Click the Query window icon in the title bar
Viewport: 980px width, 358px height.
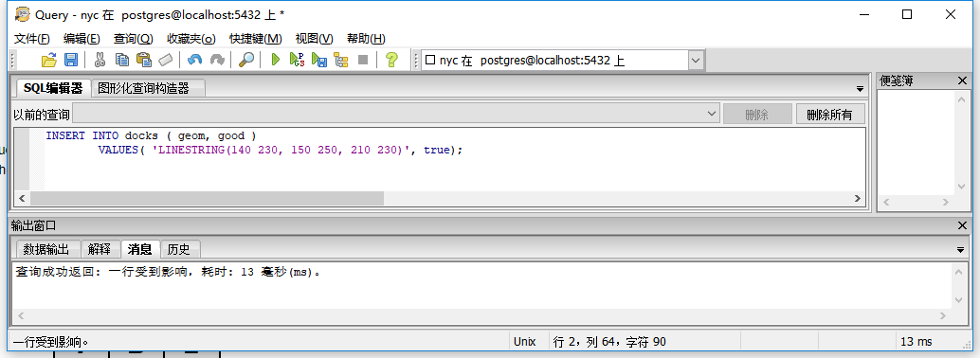[x=23, y=14]
